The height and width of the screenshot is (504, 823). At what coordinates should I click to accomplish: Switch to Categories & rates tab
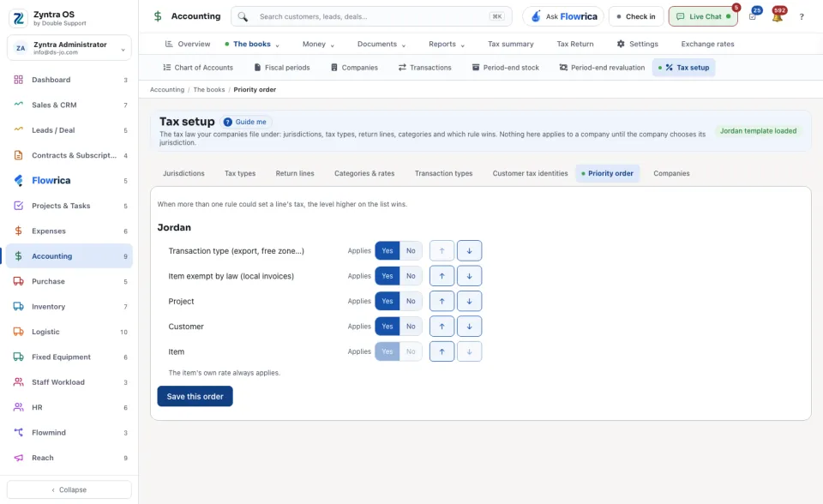pos(364,173)
